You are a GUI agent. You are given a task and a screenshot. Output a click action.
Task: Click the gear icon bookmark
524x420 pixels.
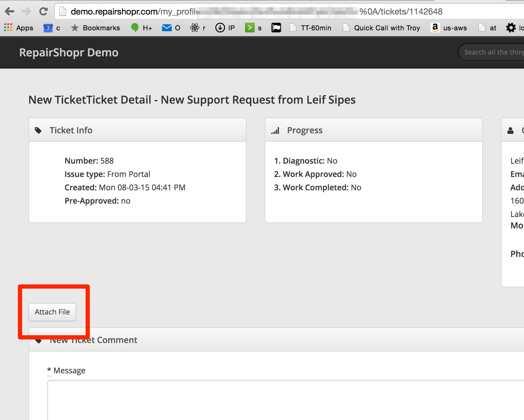(511, 28)
